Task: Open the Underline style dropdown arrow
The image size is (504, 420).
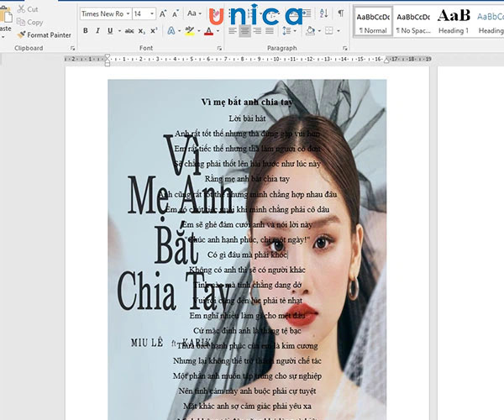Action: point(119,31)
